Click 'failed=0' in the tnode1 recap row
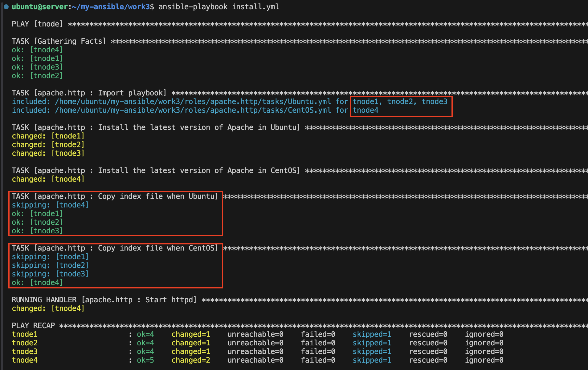This screenshot has height=370, width=588. [x=318, y=334]
